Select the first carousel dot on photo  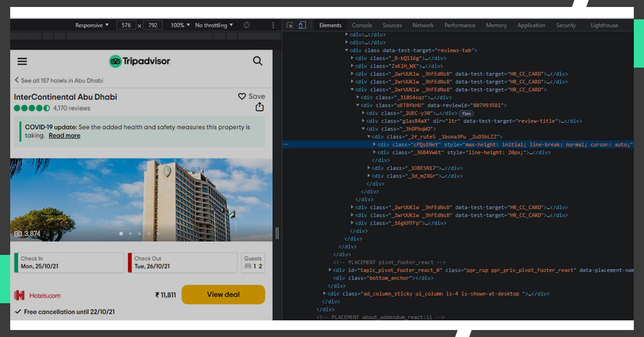(121, 233)
